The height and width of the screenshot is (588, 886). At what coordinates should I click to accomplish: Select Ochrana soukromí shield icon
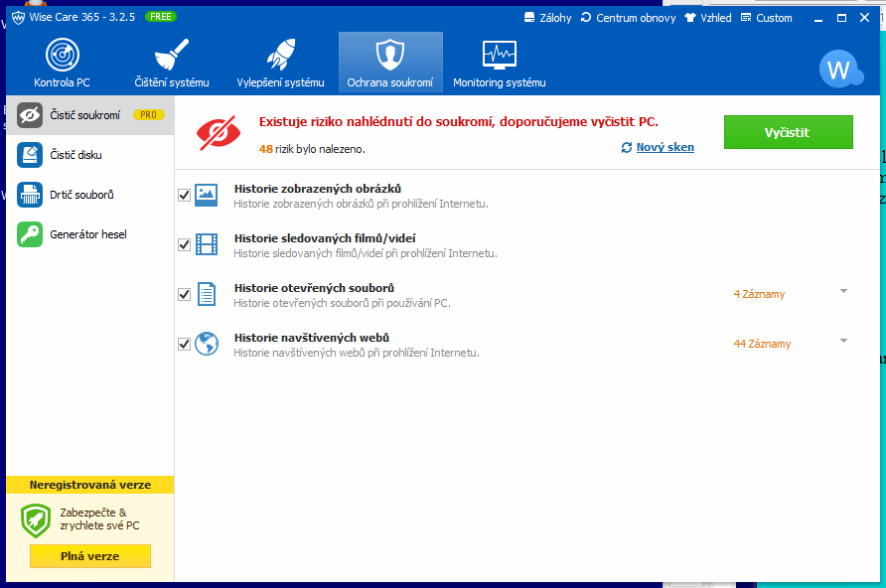tap(390, 55)
